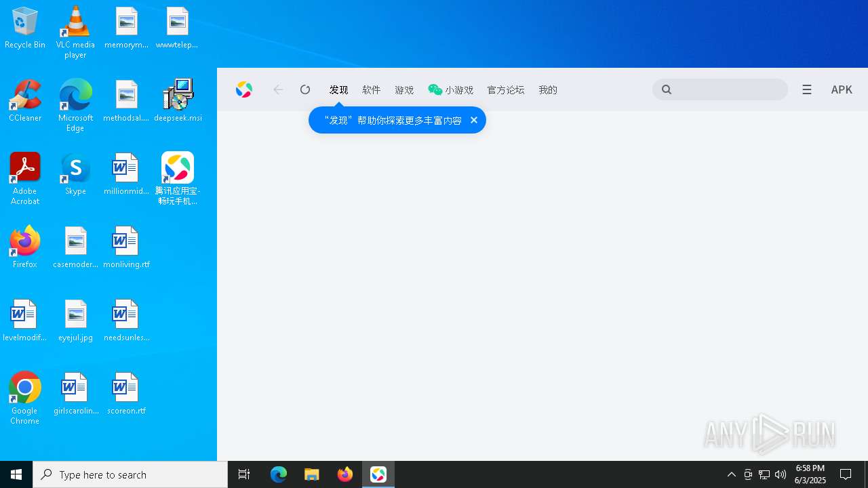
Task: Select the memorym... image file on desktop
Action: point(127,28)
